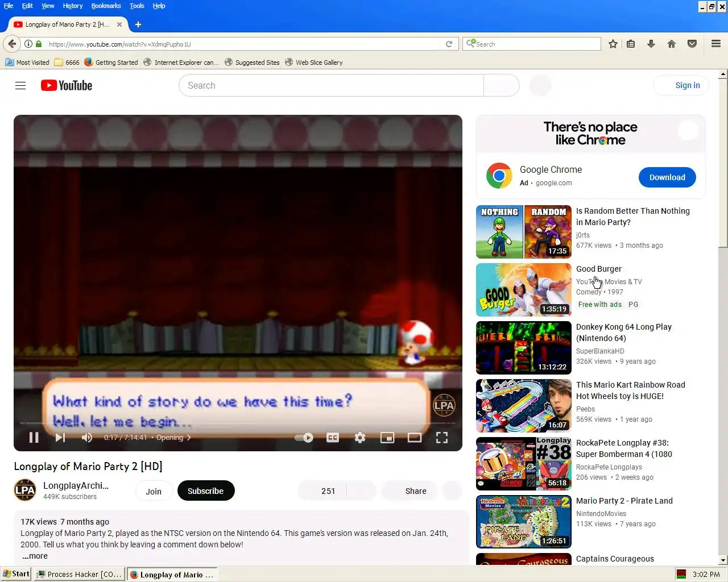Download Google Chrome from the ad
Screen dimensions: 728x582
(x=667, y=177)
